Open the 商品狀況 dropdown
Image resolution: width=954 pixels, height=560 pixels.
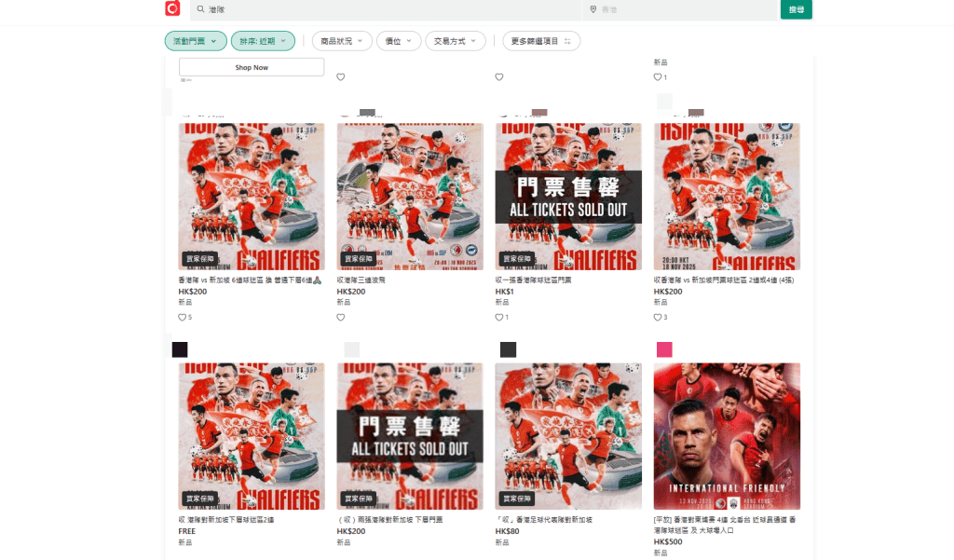pos(342,40)
